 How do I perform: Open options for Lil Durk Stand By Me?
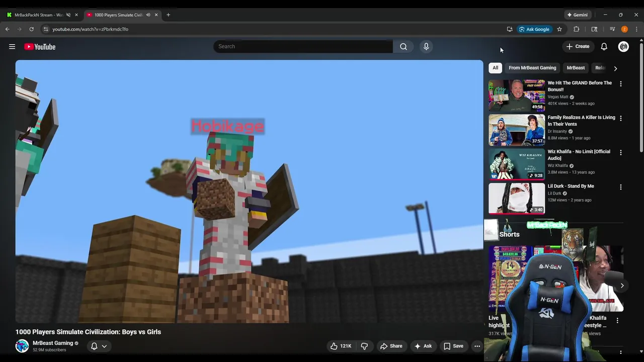620,187
